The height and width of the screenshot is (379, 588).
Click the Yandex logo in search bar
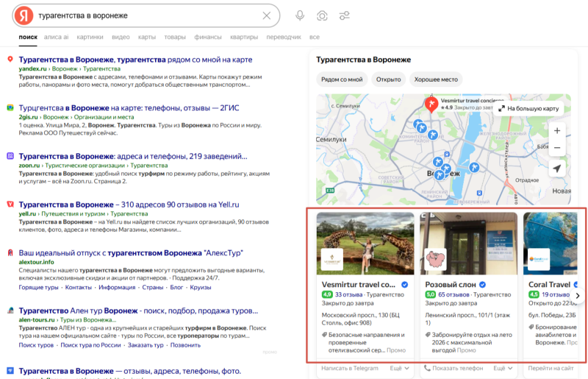pyautogui.click(x=24, y=15)
